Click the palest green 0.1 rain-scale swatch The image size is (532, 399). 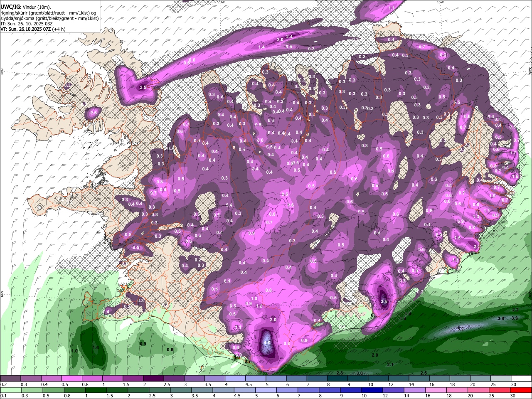click(10, 390)
